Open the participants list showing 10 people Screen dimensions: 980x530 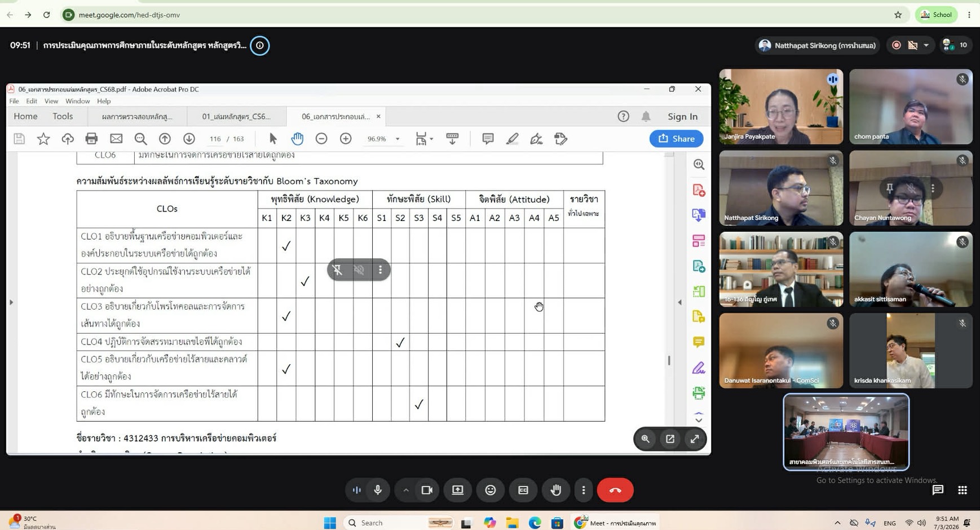tap(956, 45)
